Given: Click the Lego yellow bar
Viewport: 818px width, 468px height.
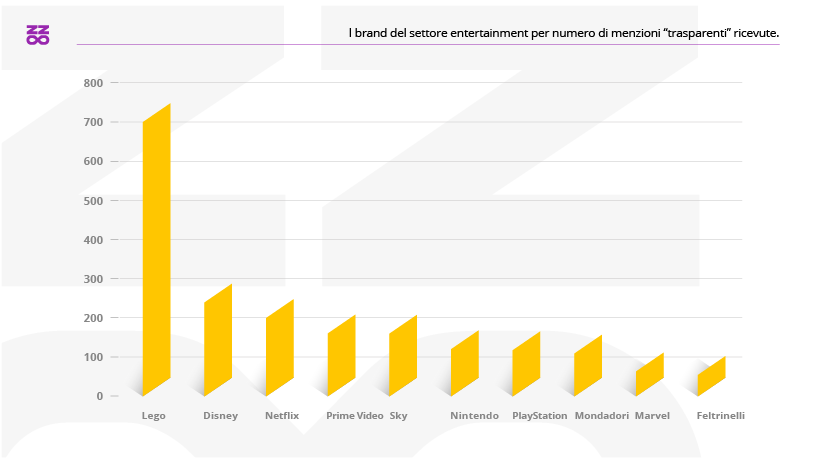Looking at the screenshot, I should point(157,250).
